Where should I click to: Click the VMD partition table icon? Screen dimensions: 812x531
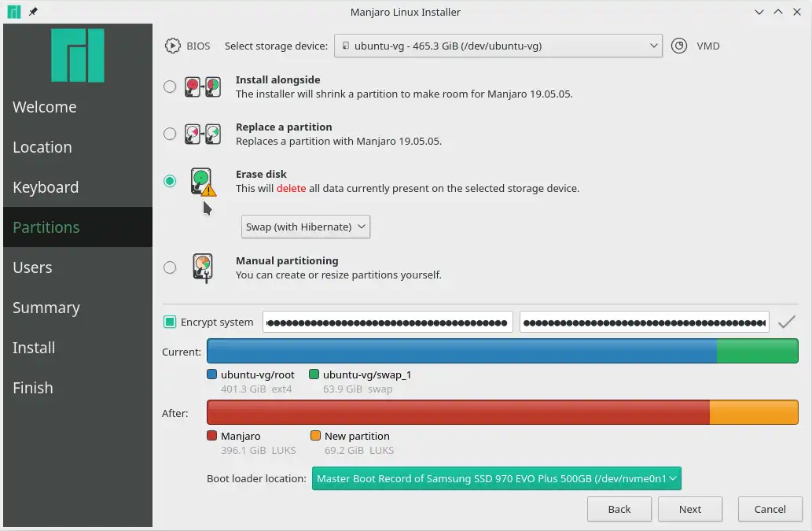pyautogui.click(x=679, y=46)
